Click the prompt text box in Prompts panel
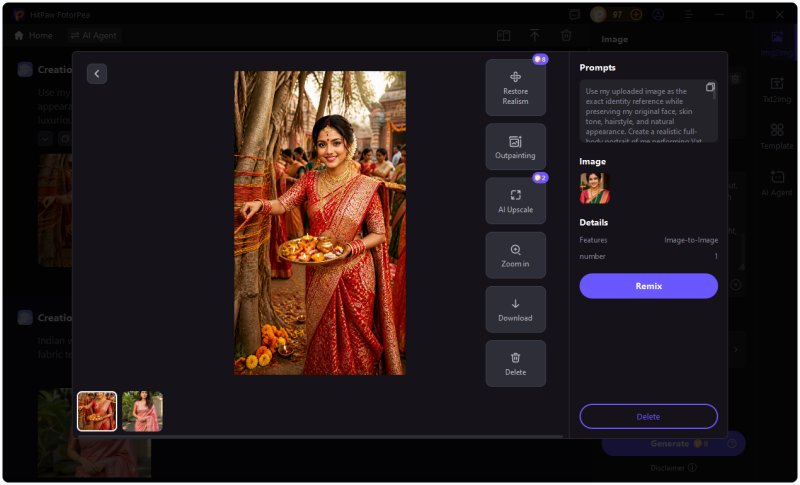Image resolution: width=800 pixels, height=485 pixels. pyautogui.click(x=648, y=111)
